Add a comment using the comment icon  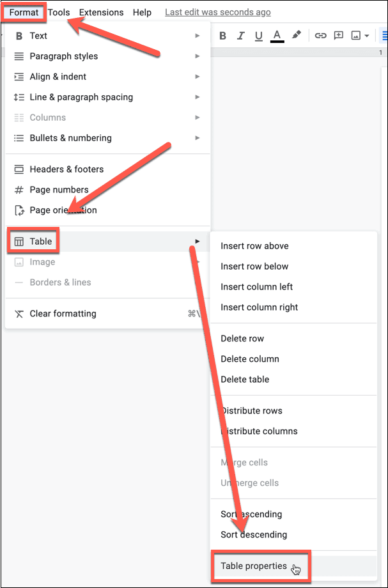pyautogui.click(x=338, y=36)
